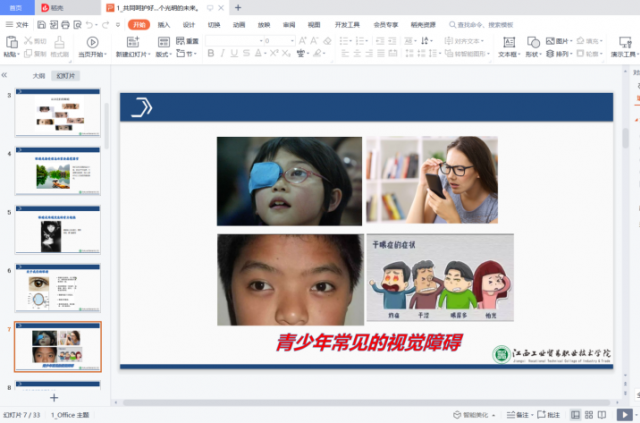Open the 插入 ribbon tab
The height and width of the screenshot is (423, 640).
tap(164, 24)
